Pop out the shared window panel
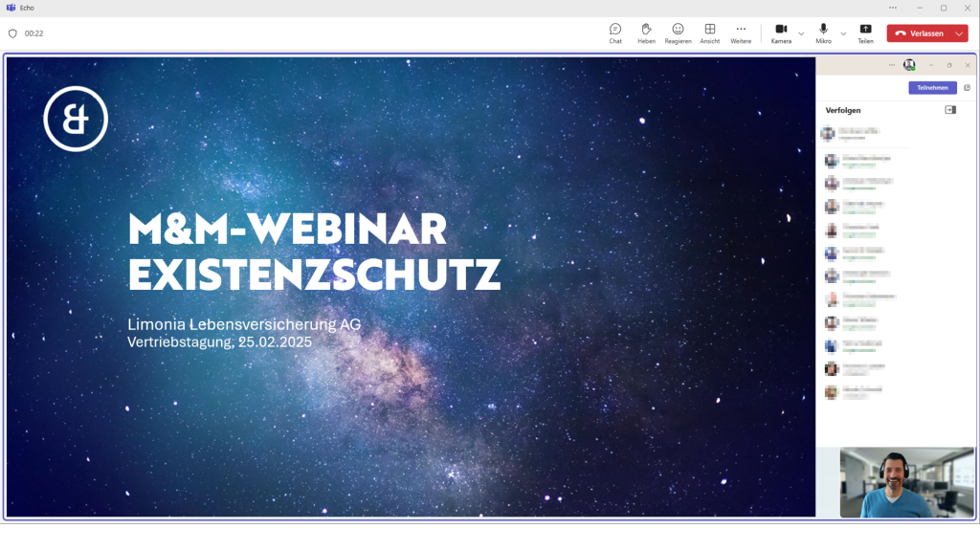The height and width of the screenshot is (551, 980). (x=967, y=88)
